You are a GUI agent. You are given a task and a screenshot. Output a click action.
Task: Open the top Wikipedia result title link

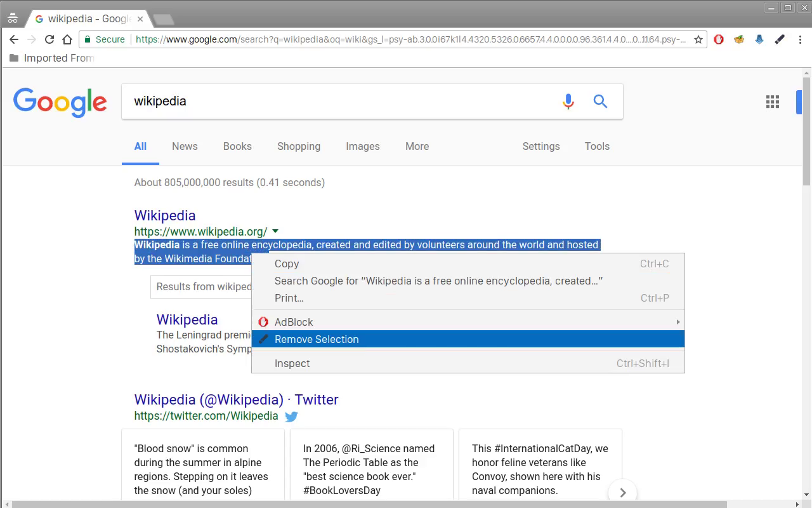(165, 215)
